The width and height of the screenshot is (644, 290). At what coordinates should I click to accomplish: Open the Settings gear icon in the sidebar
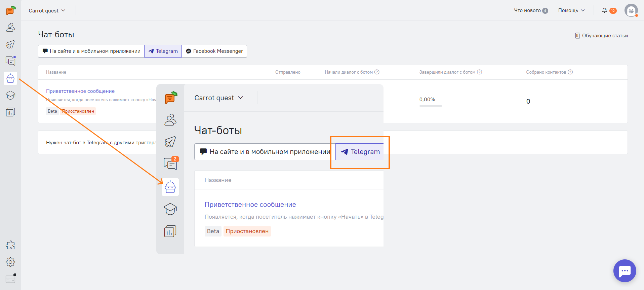click(10, 262)
